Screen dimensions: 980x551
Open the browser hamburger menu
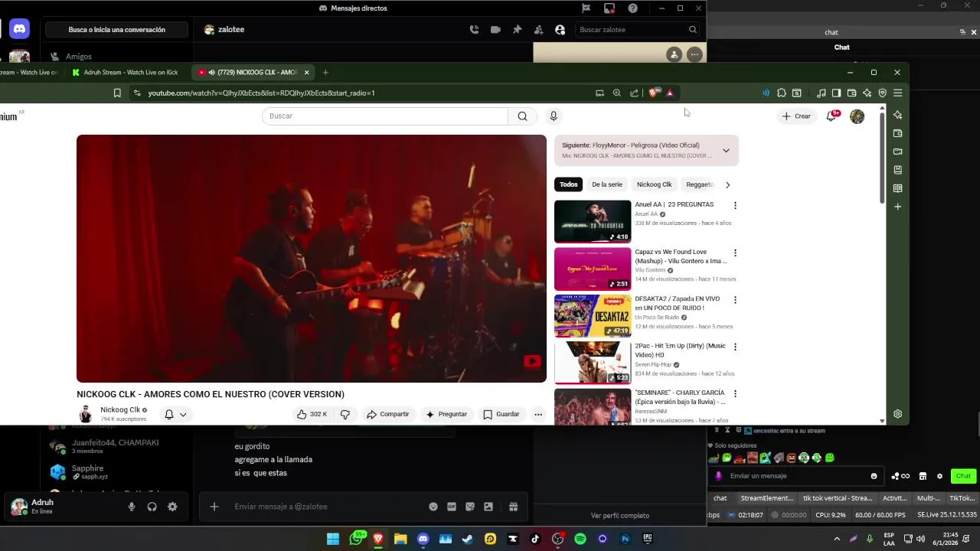click(897, 93)
